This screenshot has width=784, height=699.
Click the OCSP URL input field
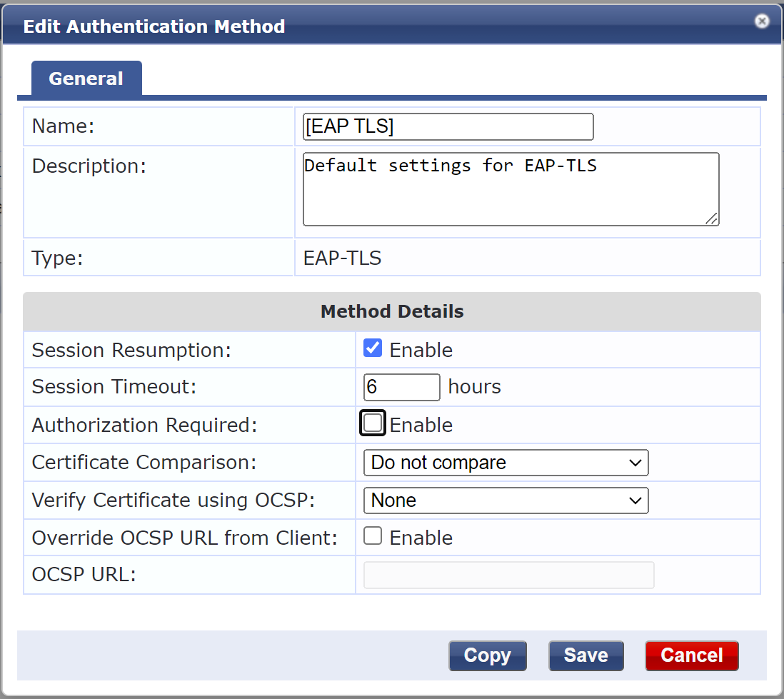click(x=508, y=575)
